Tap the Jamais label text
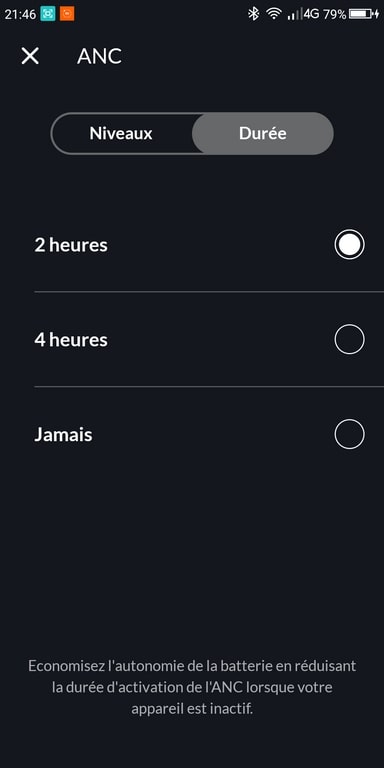Viewport: 384px width, 768px height. pos(63,434)
